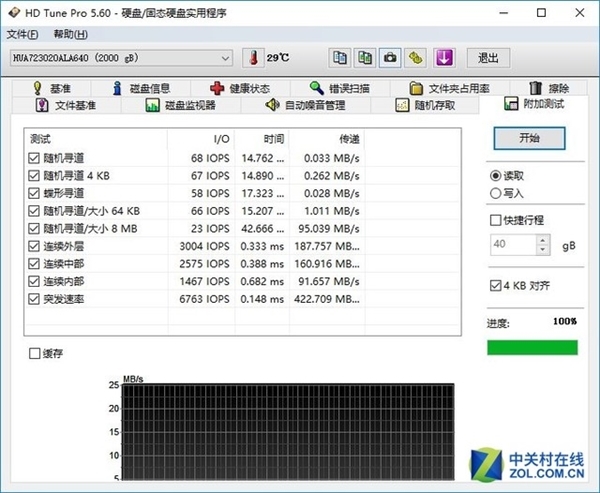
Task: Click the purple download arrow icon
Action: coord(444,58)
